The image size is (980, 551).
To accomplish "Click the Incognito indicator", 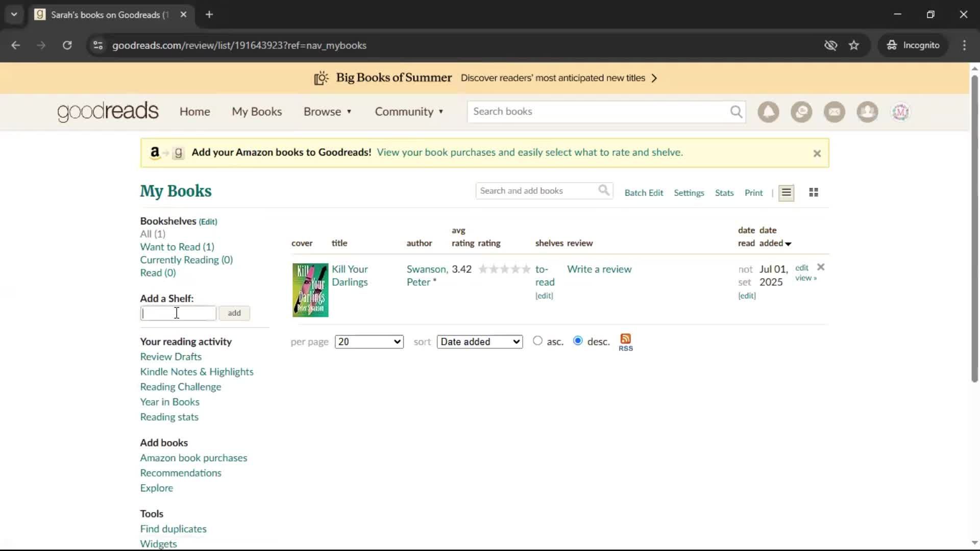I will pos(913,45).
